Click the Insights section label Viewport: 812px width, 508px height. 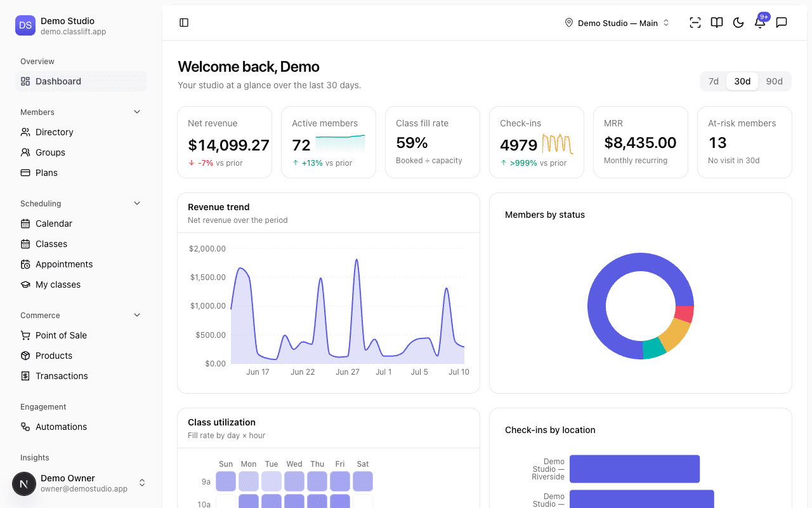point(35,457)
